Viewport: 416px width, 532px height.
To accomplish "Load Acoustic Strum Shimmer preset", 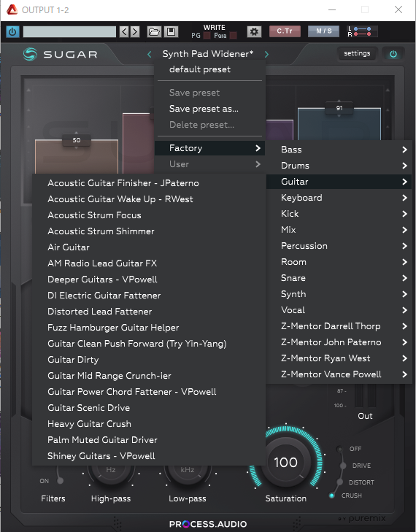I will (x=149, y=231).
